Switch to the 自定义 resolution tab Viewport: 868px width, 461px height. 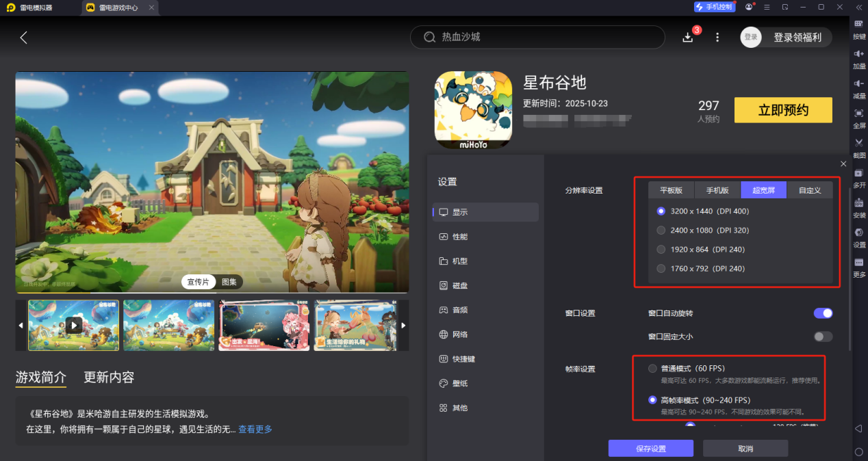[810, 189]
